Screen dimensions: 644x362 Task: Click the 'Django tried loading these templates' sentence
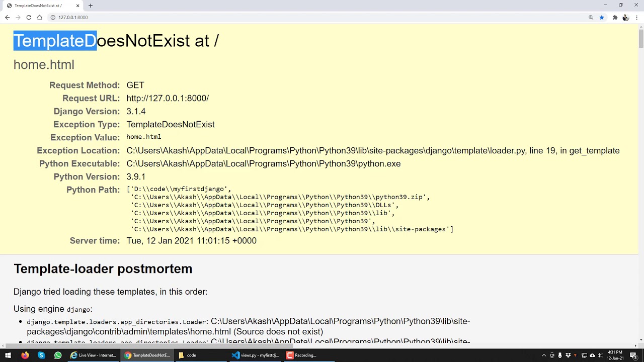click(111, 292)
